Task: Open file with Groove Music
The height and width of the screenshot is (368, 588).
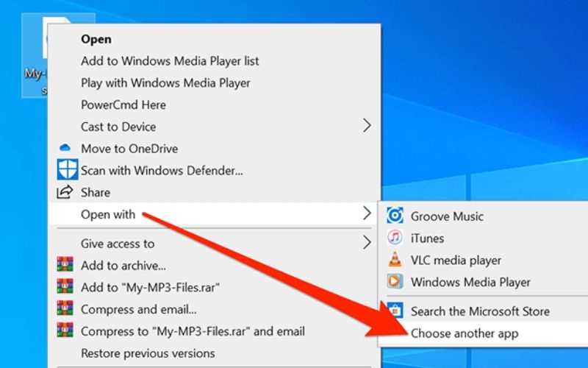Action: (x=484, y=216)
